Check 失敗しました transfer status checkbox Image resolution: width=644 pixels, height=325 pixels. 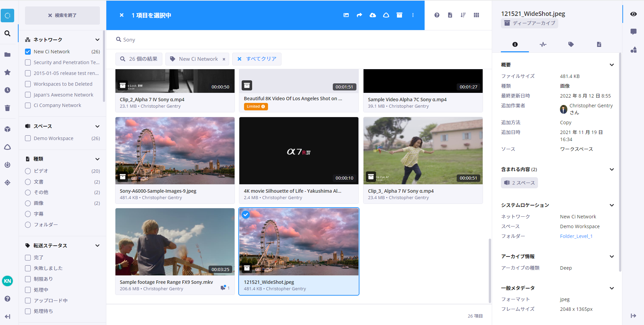tap(28, 268)
